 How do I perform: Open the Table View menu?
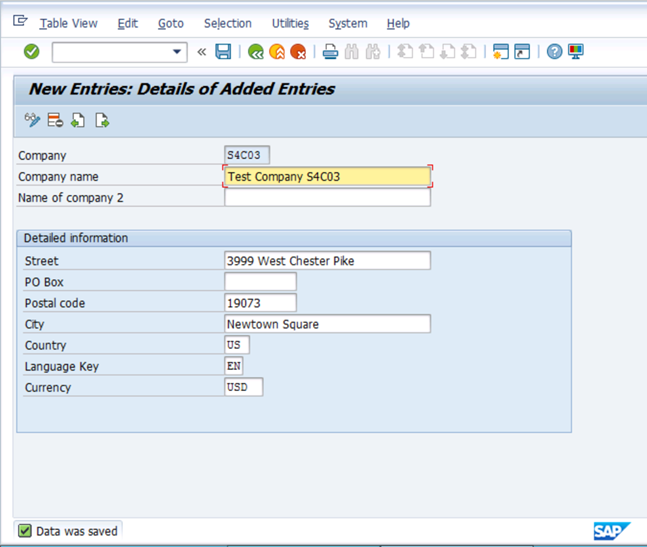point(68,24)
